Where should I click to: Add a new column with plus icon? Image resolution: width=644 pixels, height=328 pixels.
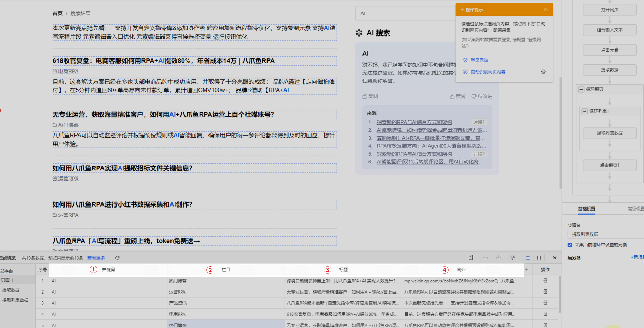pyautogui.click(x=526, y=270)
